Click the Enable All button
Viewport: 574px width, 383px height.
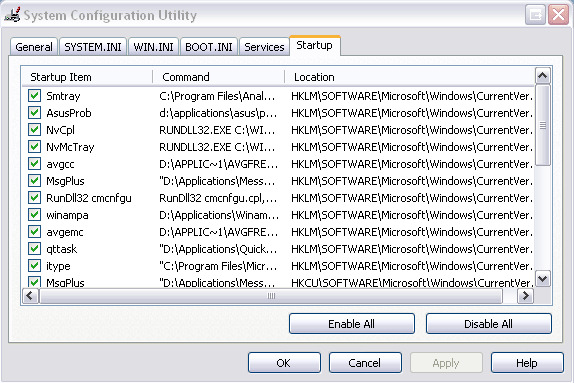pyautogui.click(x=351, y=324)
